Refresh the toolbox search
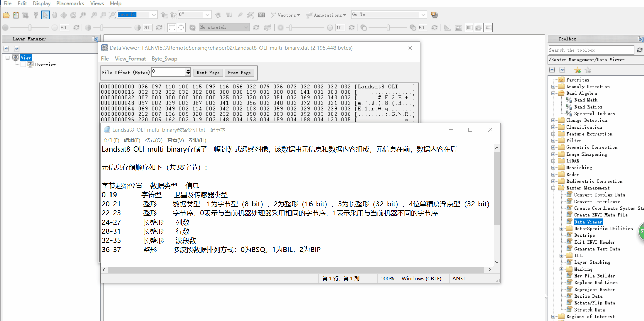The image size is (644, 321). pos(640,50)
